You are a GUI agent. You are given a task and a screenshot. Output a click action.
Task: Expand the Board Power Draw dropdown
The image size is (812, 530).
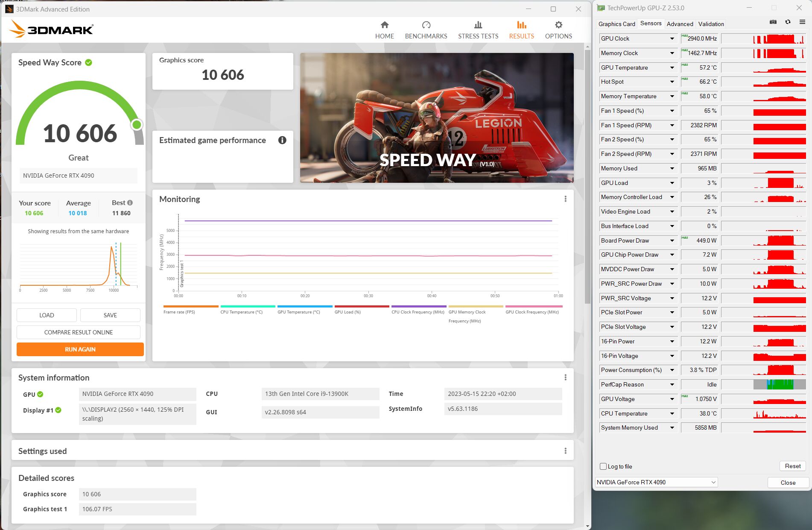click(x=672, y=241)
